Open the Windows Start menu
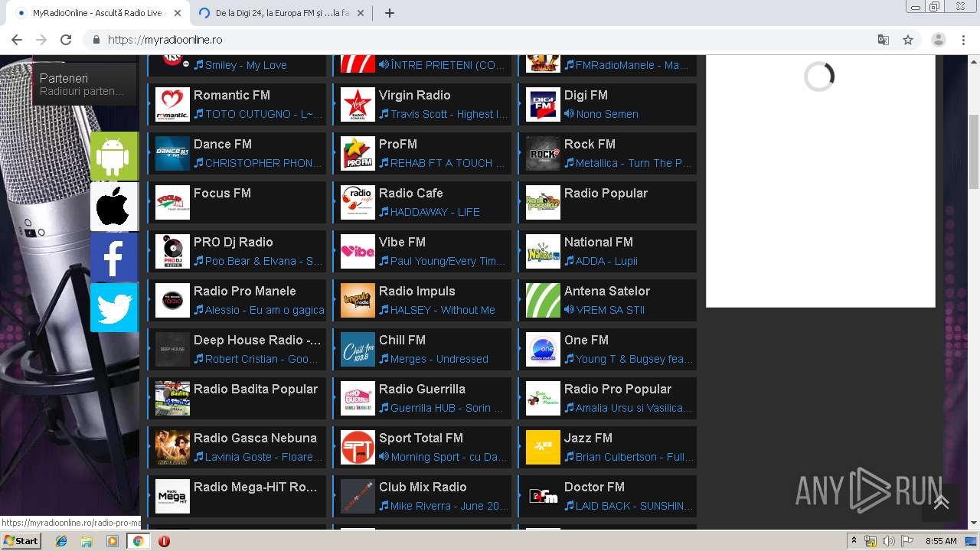 (21, 540)
